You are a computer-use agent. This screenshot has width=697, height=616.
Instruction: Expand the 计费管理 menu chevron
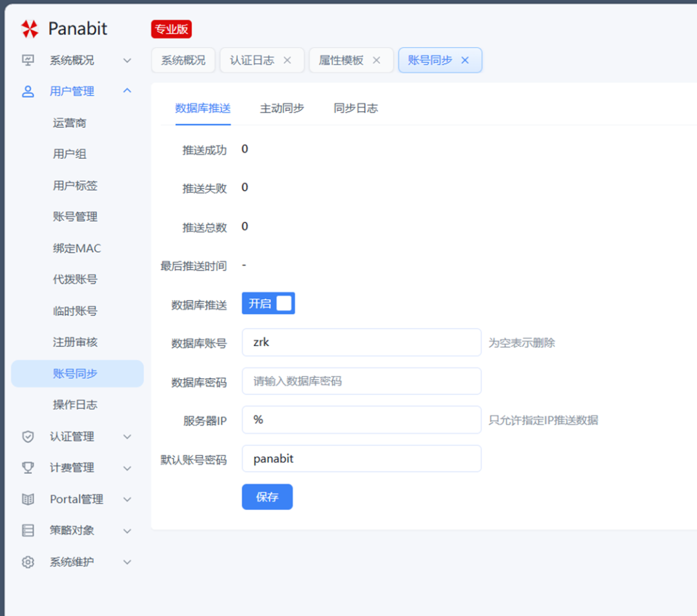pos(127,468)
